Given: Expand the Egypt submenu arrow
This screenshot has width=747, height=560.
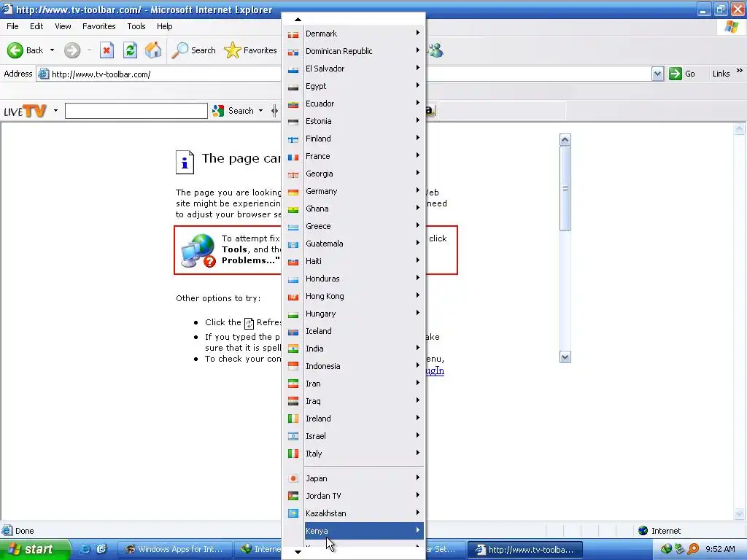Looking at the screenshot, I should tap(417, 85).
